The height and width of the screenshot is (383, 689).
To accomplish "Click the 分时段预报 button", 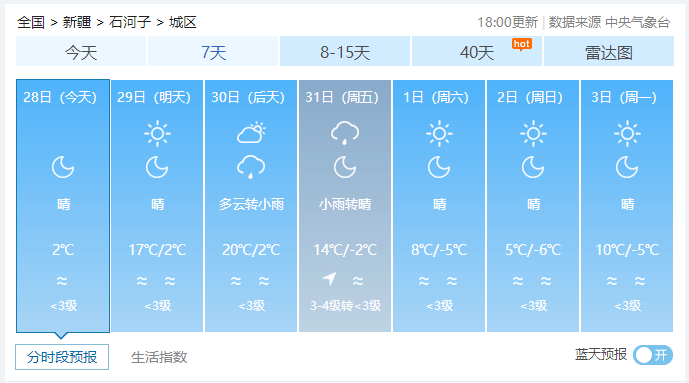I will click(x=62, y=357).
